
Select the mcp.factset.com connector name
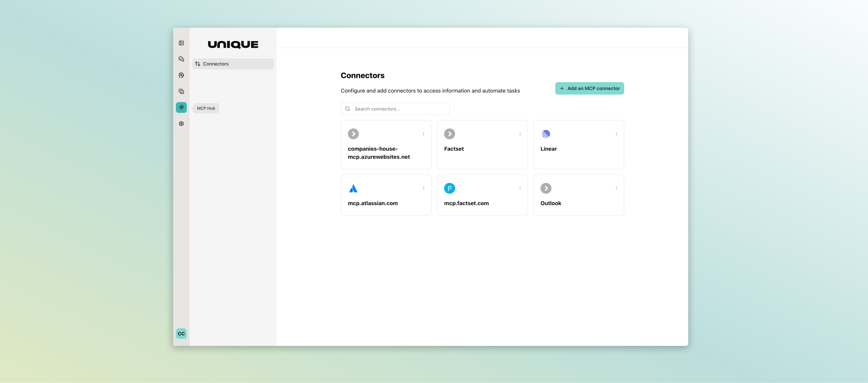click(x=466, y=204)
